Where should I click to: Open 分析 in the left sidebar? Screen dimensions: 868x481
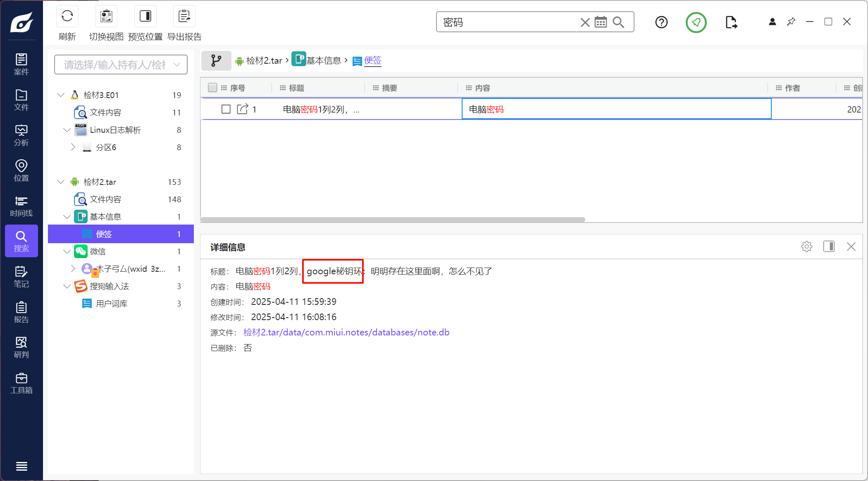tap(21, 135)
